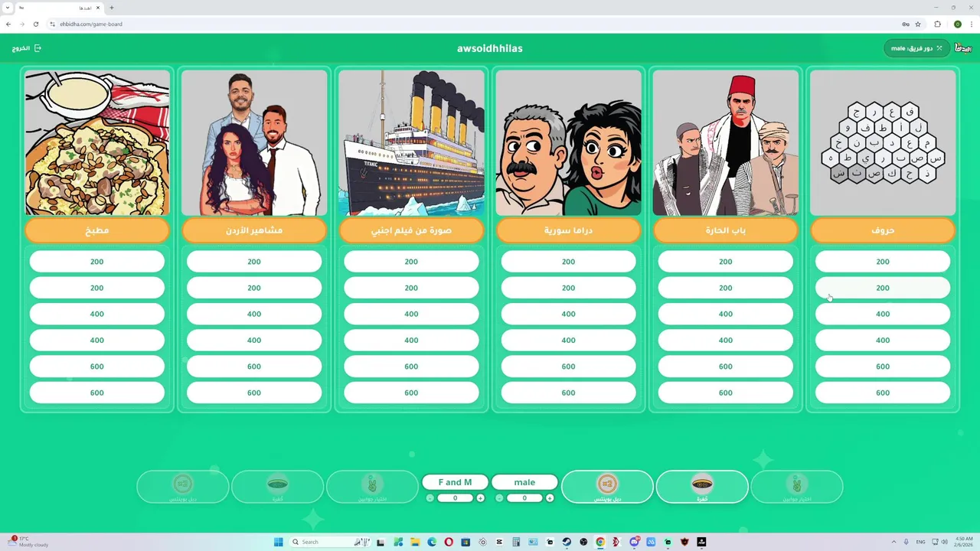Click the الخروج exit text link

[21, 48]
